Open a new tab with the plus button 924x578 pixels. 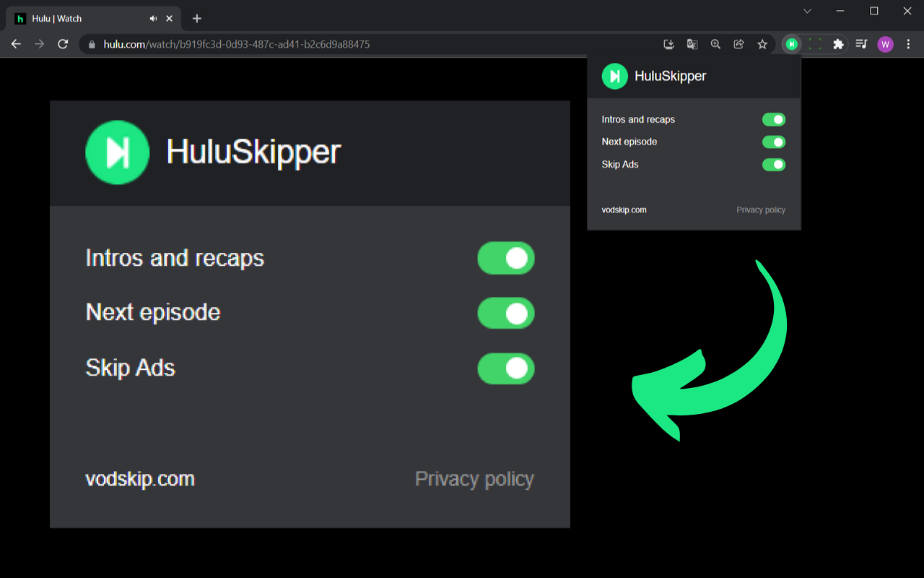(197, 18)
